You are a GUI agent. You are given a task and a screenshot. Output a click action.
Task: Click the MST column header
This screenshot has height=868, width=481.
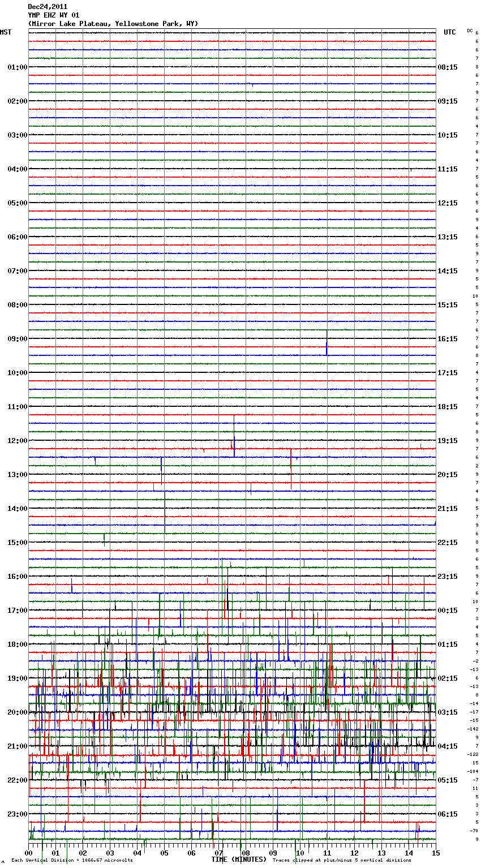[6, 32]
